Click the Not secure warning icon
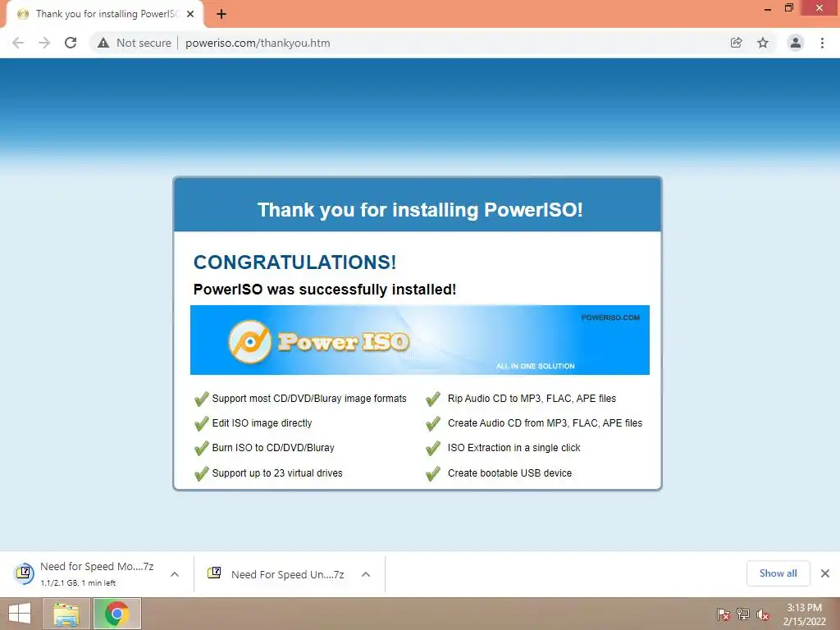The image size is (840, 630). (103, 43)
